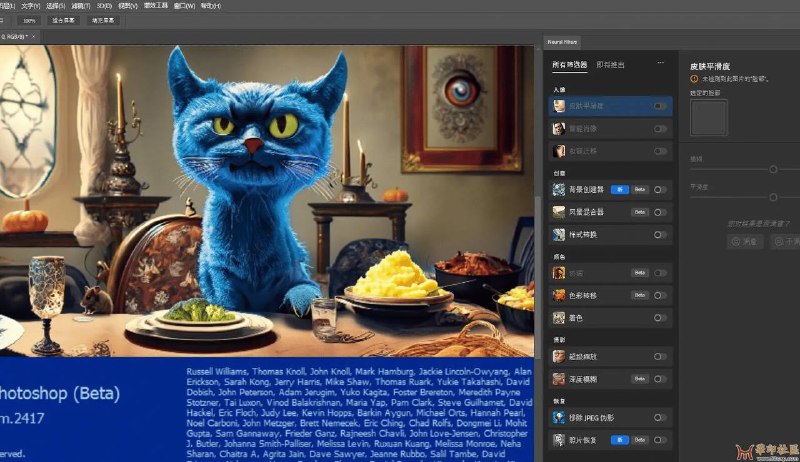The image size is (800, 462).
Task: Click the 新 badge on 照片恢复
Action: 619,440
